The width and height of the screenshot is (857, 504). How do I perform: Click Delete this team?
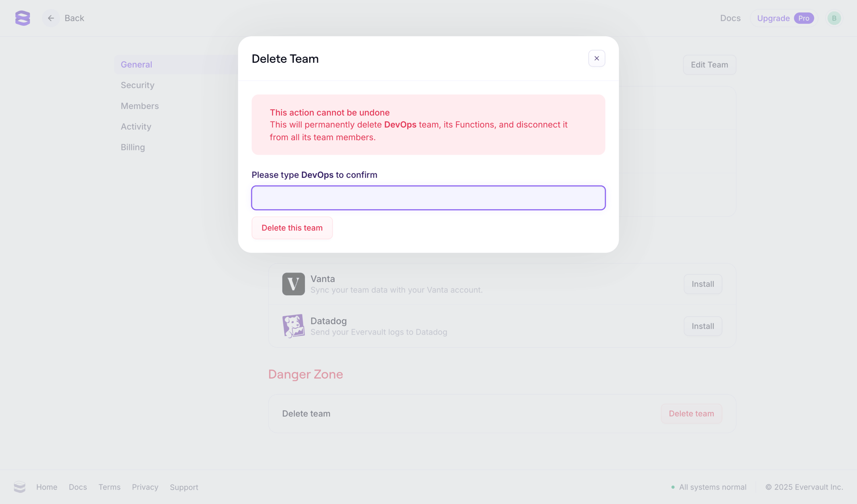(292, 227)
